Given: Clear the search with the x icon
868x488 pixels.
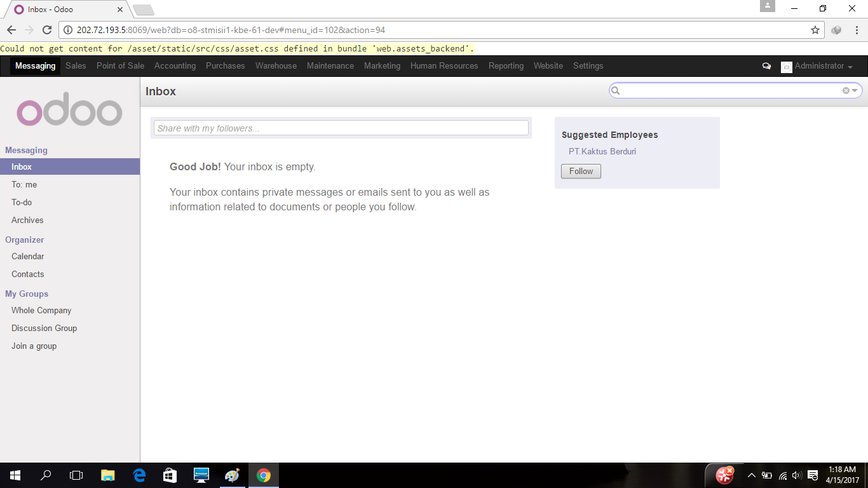Looking at the screenshot, I should coord(846,90).
